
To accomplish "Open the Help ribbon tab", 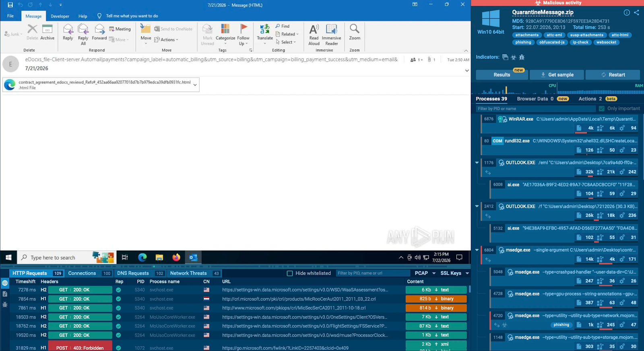I will pos(83,16).
